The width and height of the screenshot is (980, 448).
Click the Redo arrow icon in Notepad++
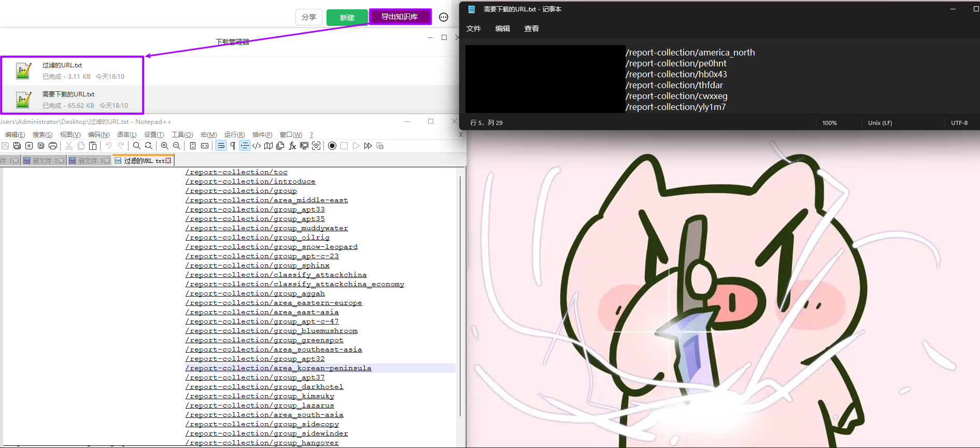click(x=121, y=146)
